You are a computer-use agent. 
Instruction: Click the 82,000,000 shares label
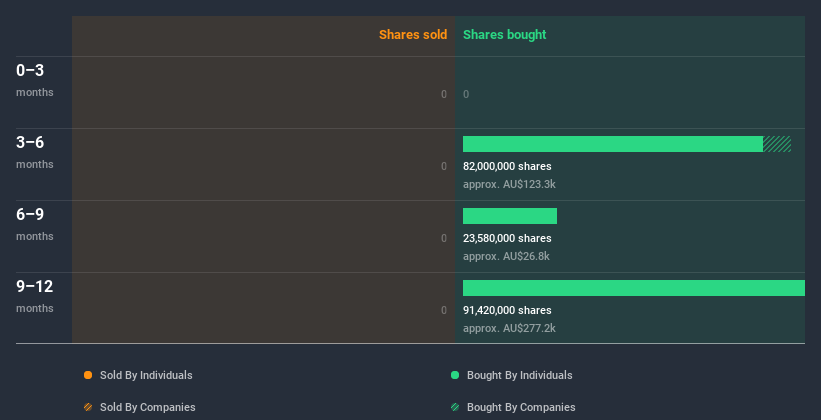pyautogui.click(x=507, y=166)
